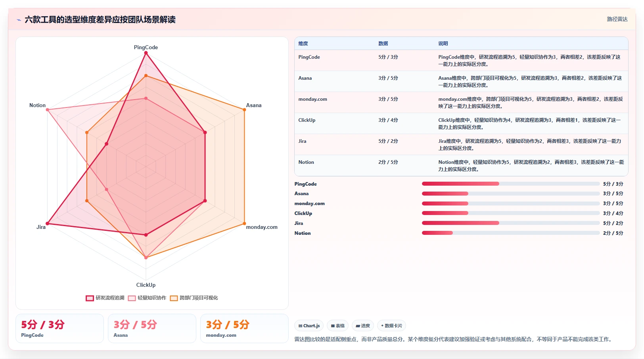Image resolution: width=644 pixels, height=359 pixels.
Task: Click the orange data point at Asana vertex
Action: (x=244, y=110)
